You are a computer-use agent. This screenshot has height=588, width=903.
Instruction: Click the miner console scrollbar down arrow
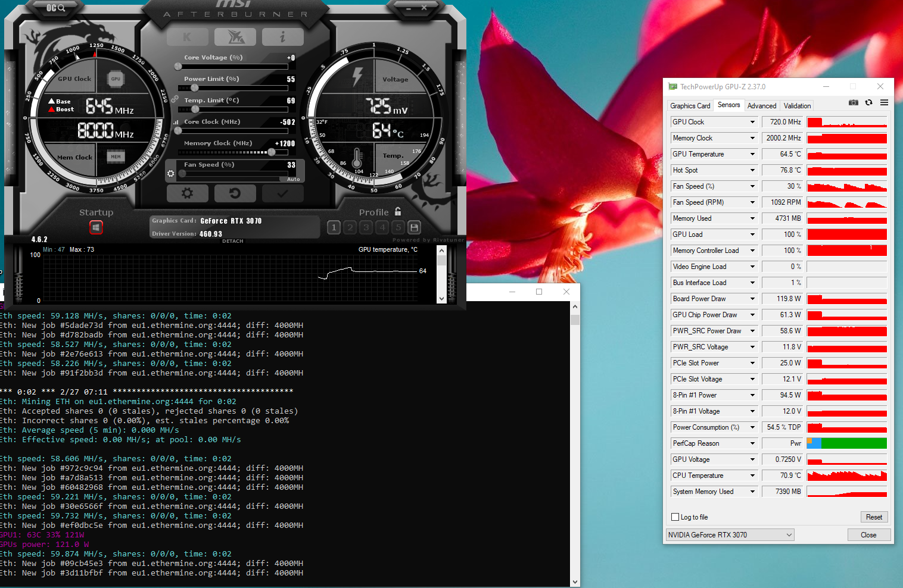(x=575, y=582)
